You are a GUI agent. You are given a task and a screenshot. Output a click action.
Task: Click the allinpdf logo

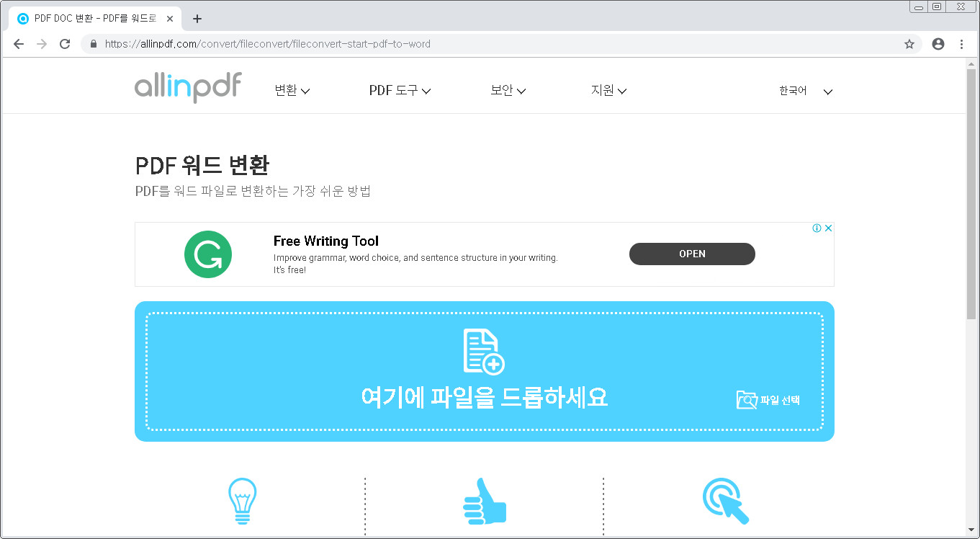pos(188,86)
